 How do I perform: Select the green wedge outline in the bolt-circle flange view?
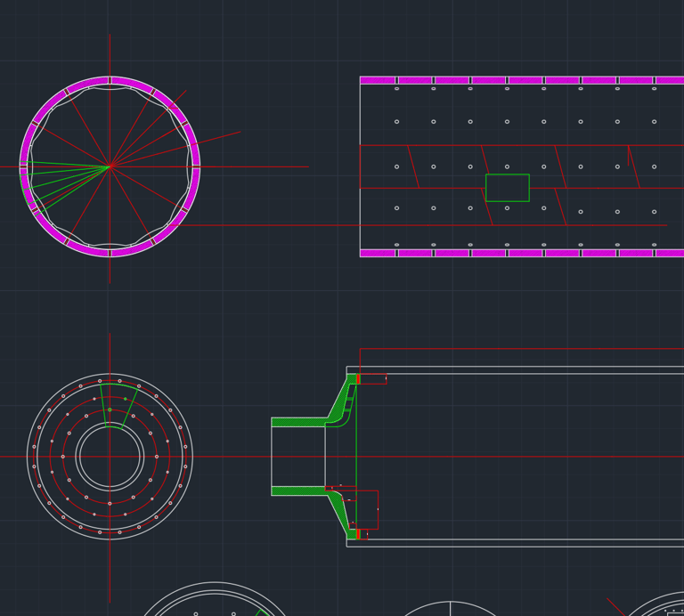118,405
